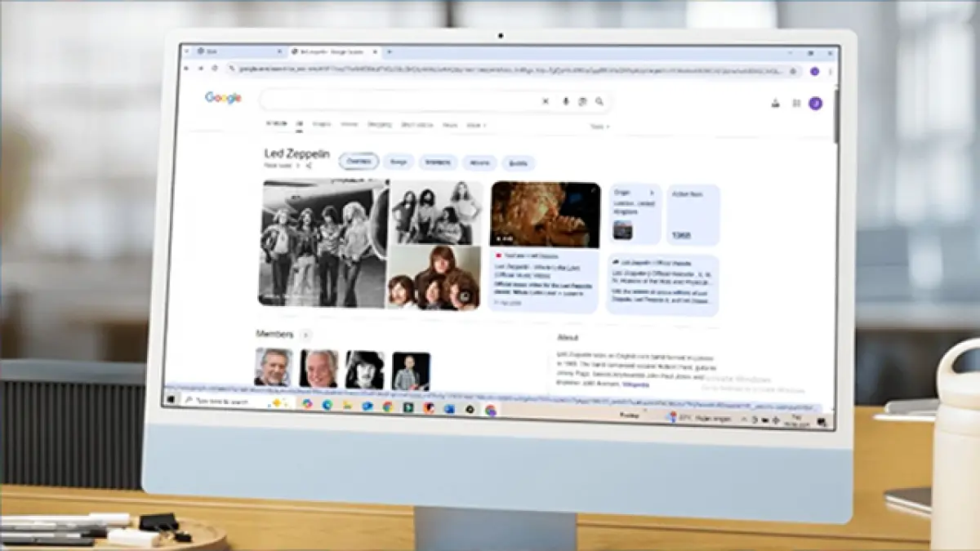Open File Explorer from the taskbar
The width and height of the screenshot is (980, 551).
[347, 405]
